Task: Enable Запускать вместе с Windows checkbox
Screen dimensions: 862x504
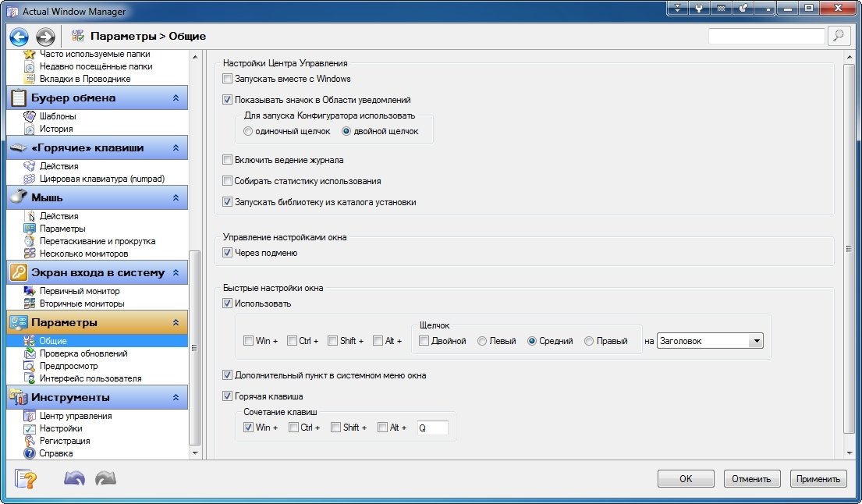Action: tap(228, 79)
